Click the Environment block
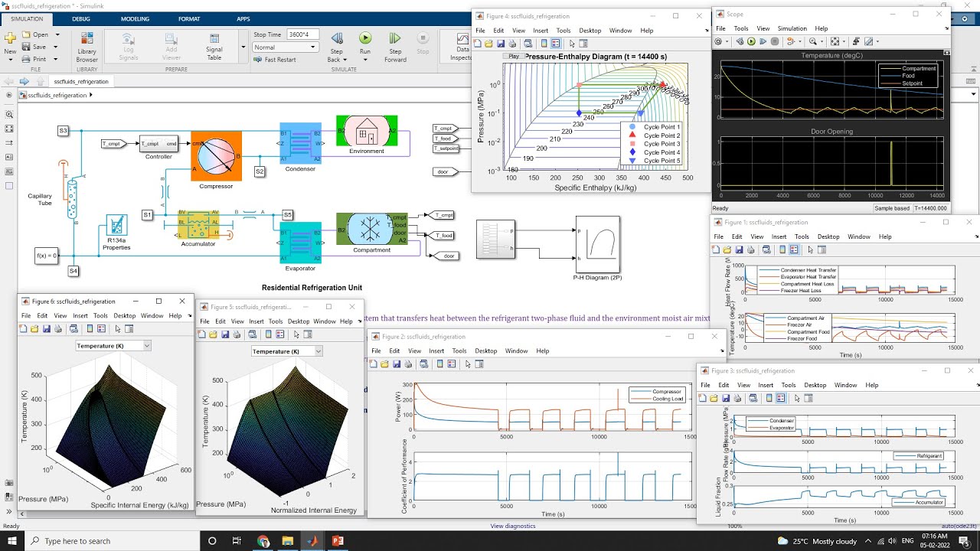Image resolution: width=980 pixels, height=551 pixels. 367,132
